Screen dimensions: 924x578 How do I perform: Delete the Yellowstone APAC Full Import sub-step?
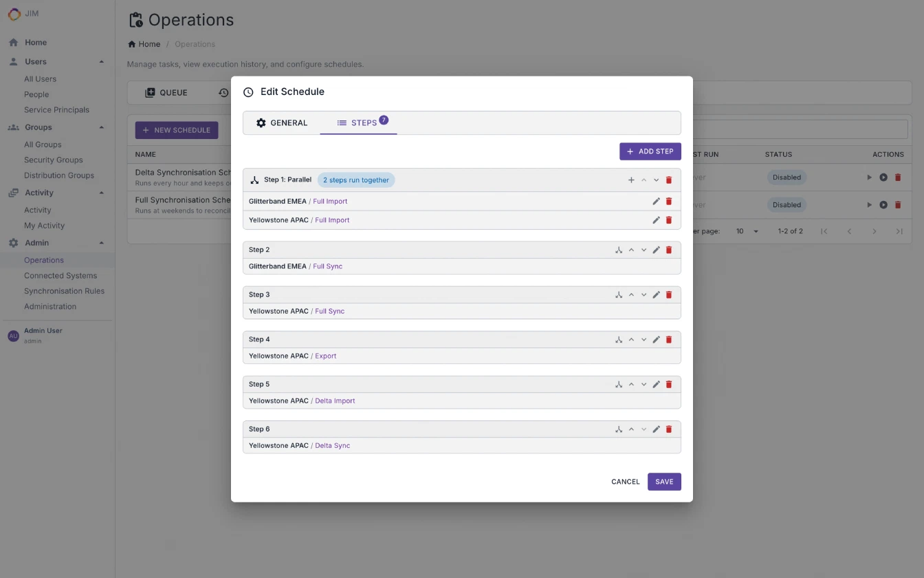668,220
